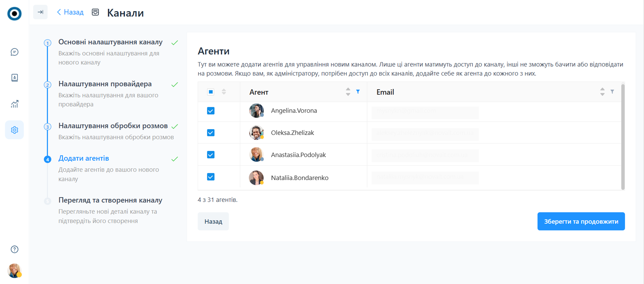Screen dimensions: 644x284
Task: Go to step Основні налаштування каналу
Action: (110, 42)
